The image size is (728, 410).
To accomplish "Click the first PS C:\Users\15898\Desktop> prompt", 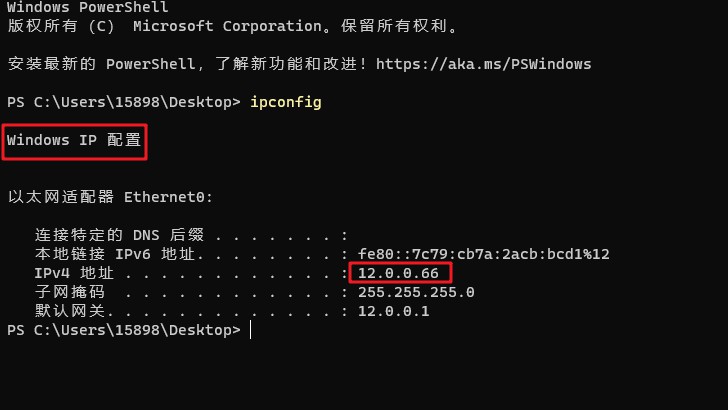I will click(x=123, y=102).
